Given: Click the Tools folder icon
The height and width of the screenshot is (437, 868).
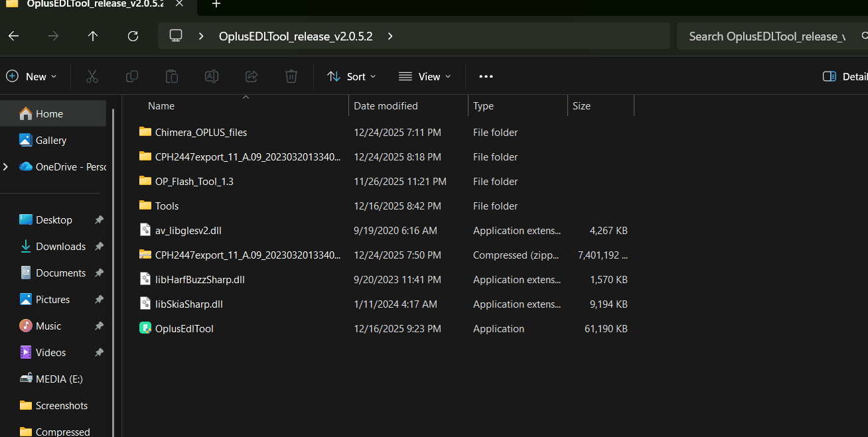Looking at the screenshot, I should [145, 205].
